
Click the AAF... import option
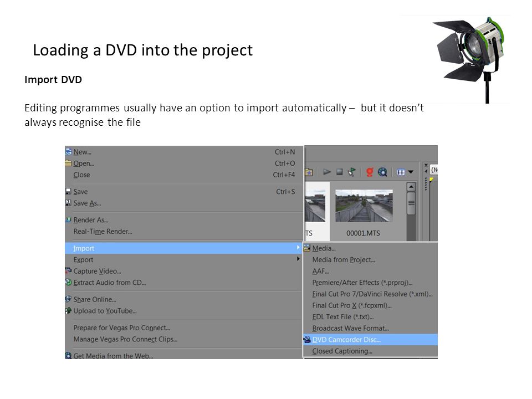371,271
